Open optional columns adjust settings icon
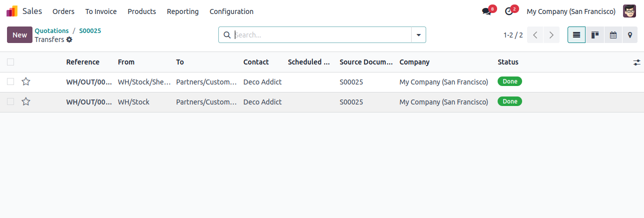644x218 pixels. click(637, 62)
